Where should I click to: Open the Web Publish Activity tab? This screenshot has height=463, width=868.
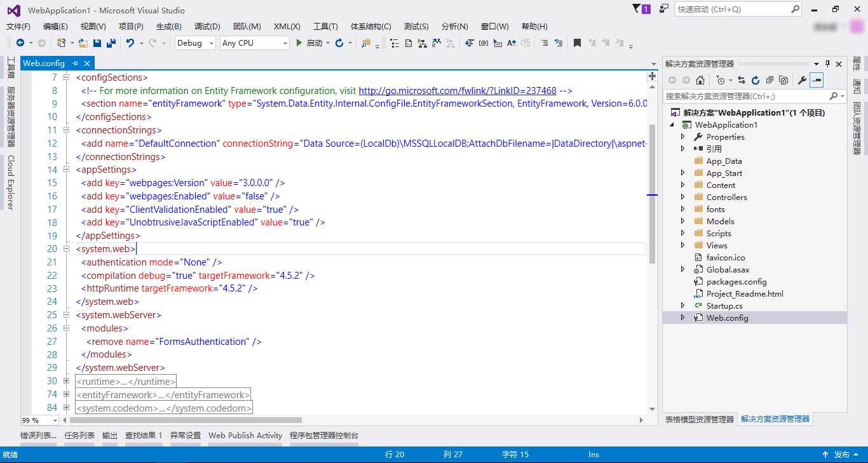pyautogui.click(x=245, y=435)
